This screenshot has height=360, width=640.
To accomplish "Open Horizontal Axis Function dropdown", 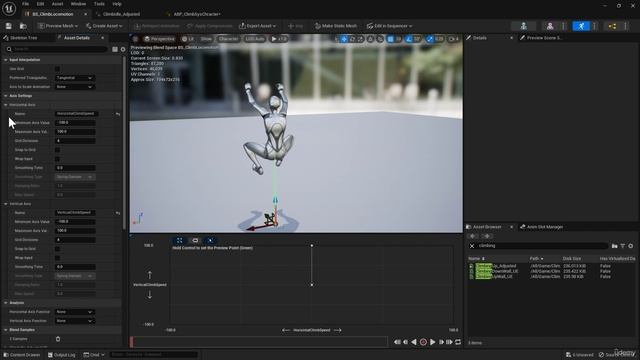I will coord(74,312).
